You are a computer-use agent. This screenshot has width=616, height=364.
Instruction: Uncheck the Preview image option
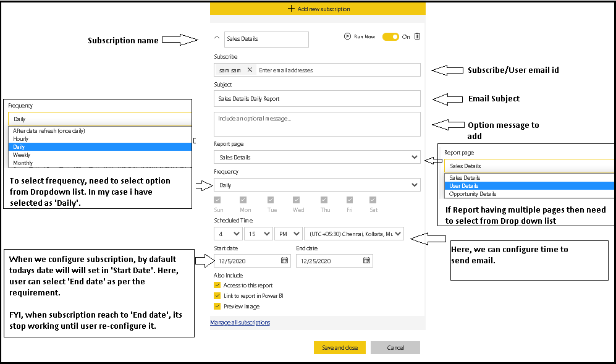tap(217, 306)
